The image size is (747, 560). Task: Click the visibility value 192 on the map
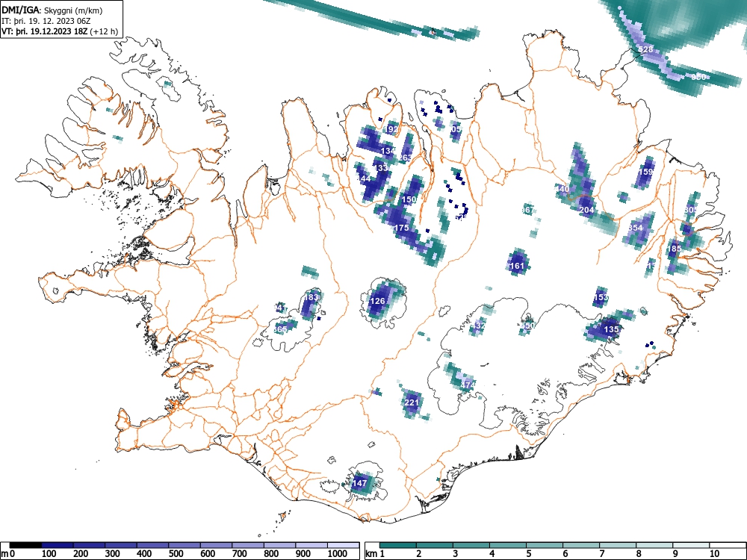pyautogui.click(x=391, y=129)
